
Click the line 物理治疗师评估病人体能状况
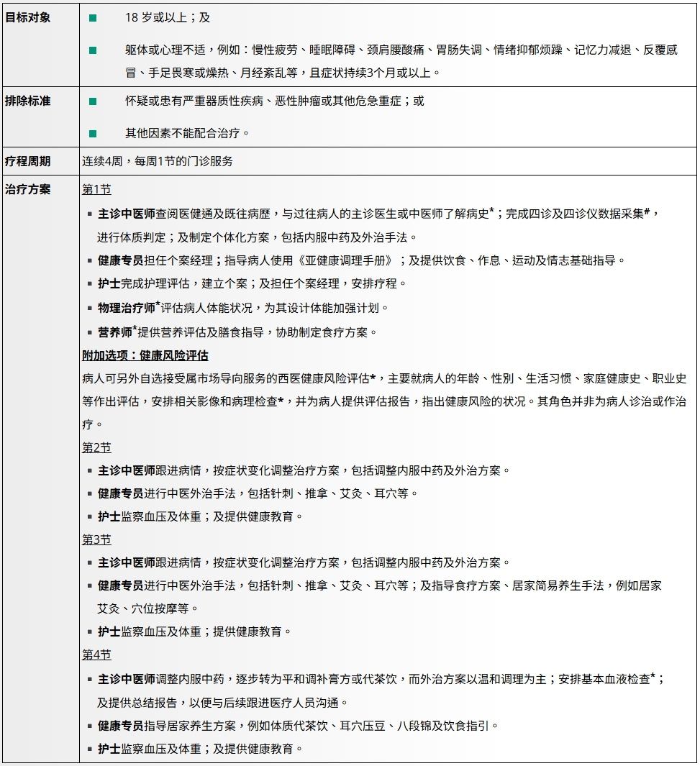click(242, 308)
